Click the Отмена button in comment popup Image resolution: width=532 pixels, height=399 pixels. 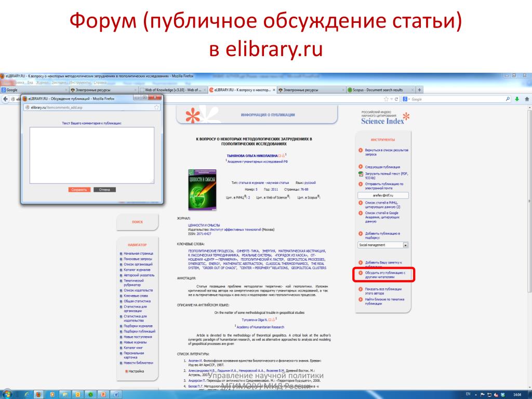(104, 190)
